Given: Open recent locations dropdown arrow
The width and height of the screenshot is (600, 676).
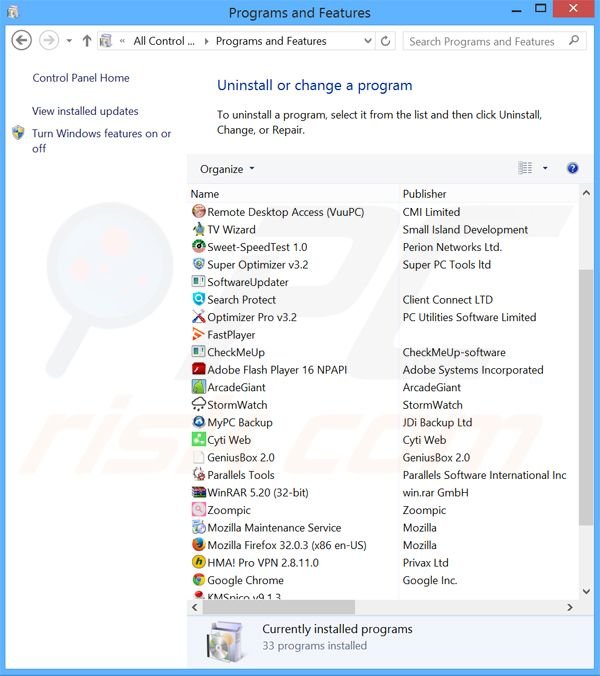Looking at the screenshot, I should (x=69, y=41).
